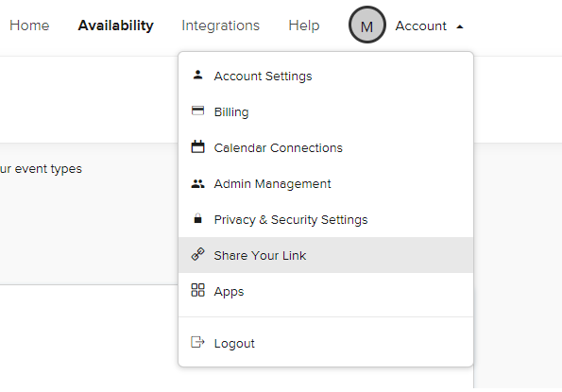
Task: Click the credit card icon beside Billing
Action: (197, 111)
